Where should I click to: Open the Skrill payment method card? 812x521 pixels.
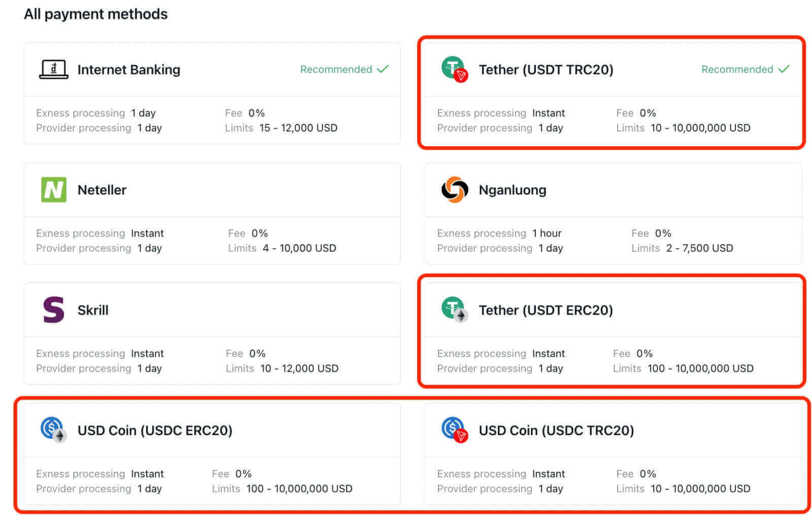(x=212, y=333)
